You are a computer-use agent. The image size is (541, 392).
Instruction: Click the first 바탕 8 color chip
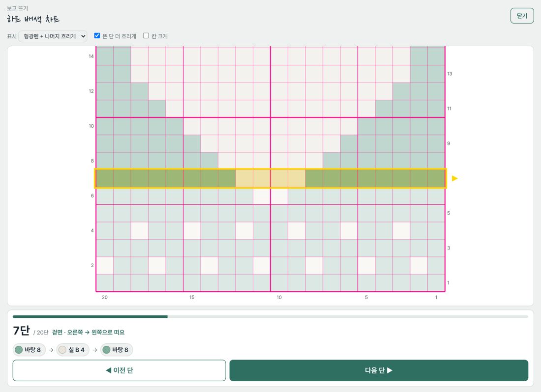point(29,350)
